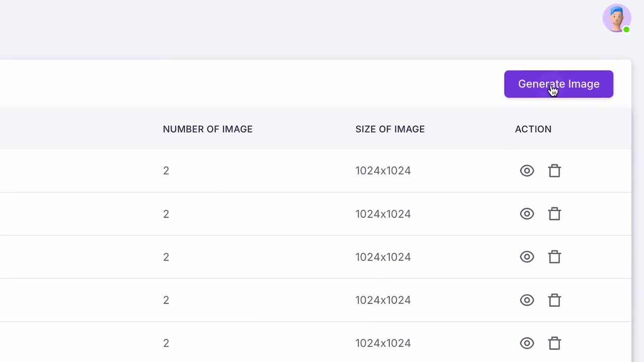Viewport: 644px width, 362px height.
Task: Click the ACTION column header
Action: 533,129
